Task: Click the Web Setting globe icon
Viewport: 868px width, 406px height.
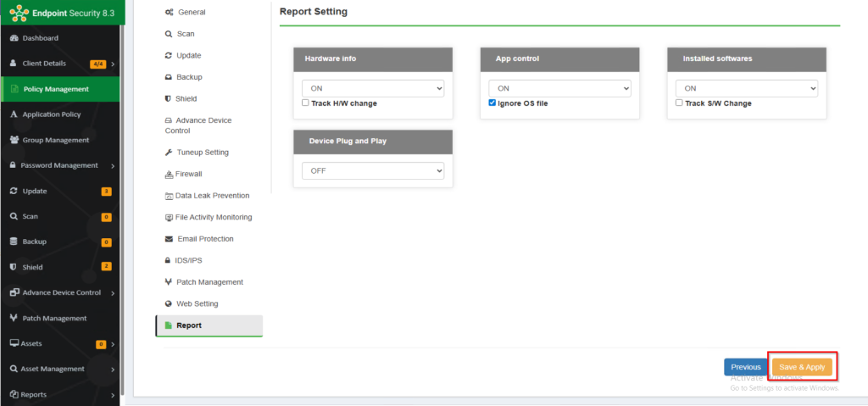Action: (168, 303)
